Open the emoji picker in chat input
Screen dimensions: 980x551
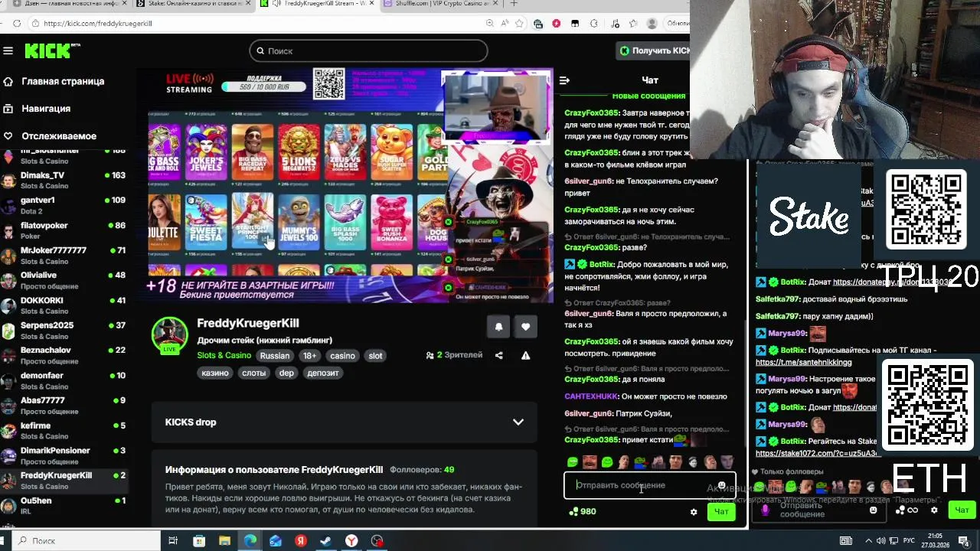coord(721,485)
